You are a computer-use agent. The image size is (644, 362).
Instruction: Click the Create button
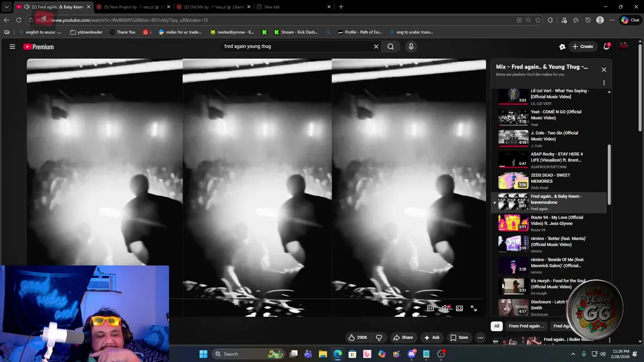point(583,46)
